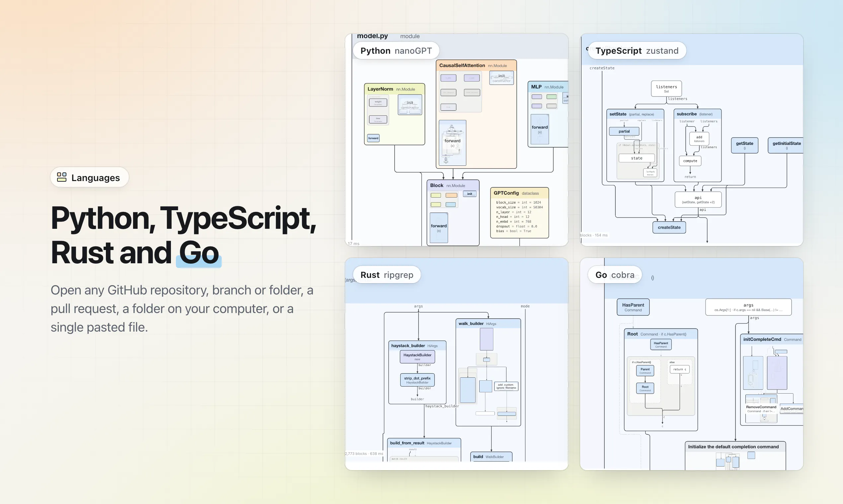This screenshot has height=504, width=843.
Task: Select the CausalSelfAttention block header
Action: click(x=476, y=65)
